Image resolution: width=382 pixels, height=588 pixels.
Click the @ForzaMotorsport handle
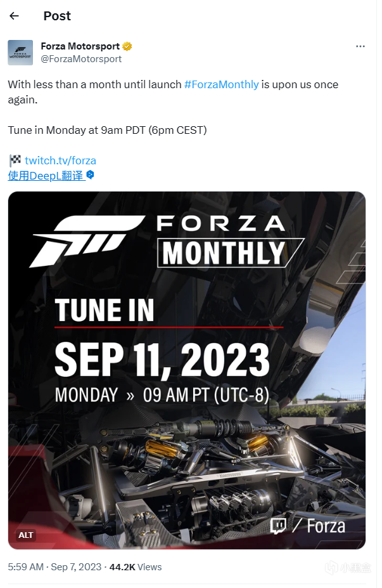coord(81,59)
